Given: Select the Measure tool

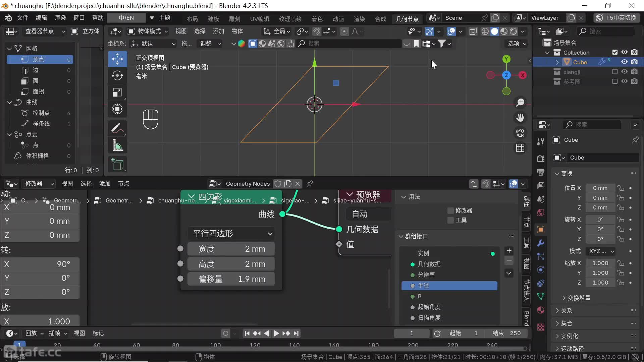Looking at the screenshot, I should tap(117, 145).
